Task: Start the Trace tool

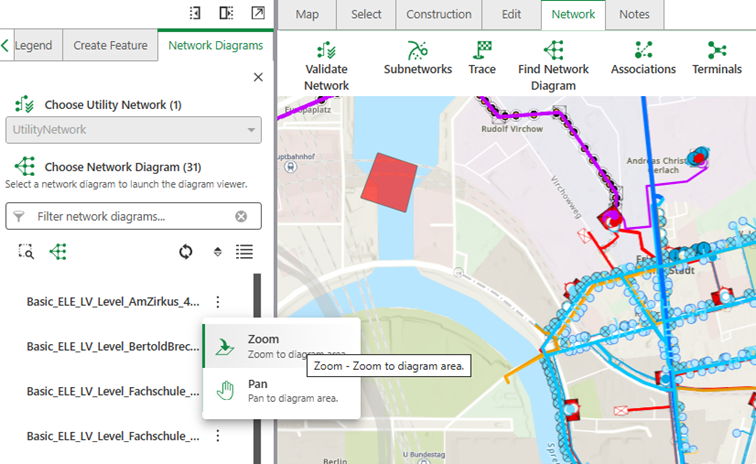Action: pos(482,58)
